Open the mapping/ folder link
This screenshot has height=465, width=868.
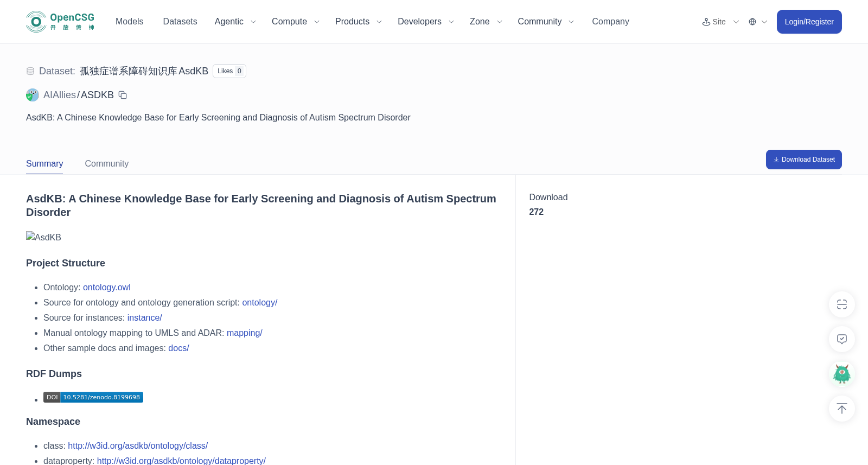245,333
